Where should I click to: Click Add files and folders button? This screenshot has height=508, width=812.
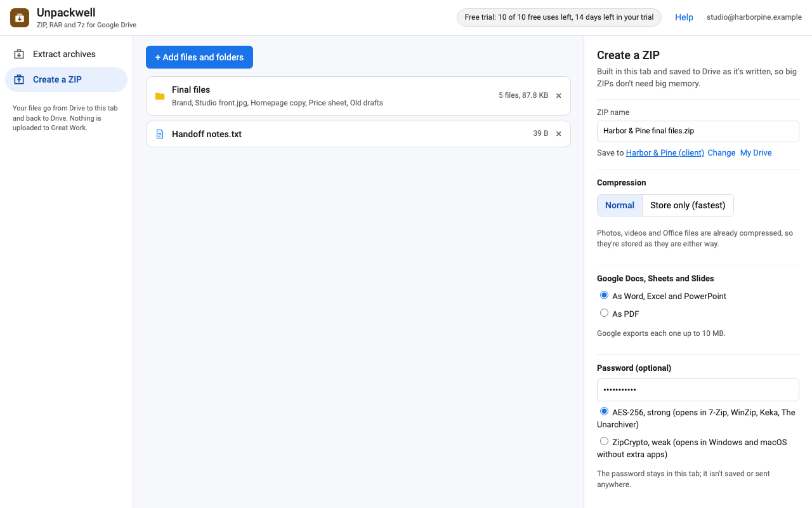tap(199, 57)
